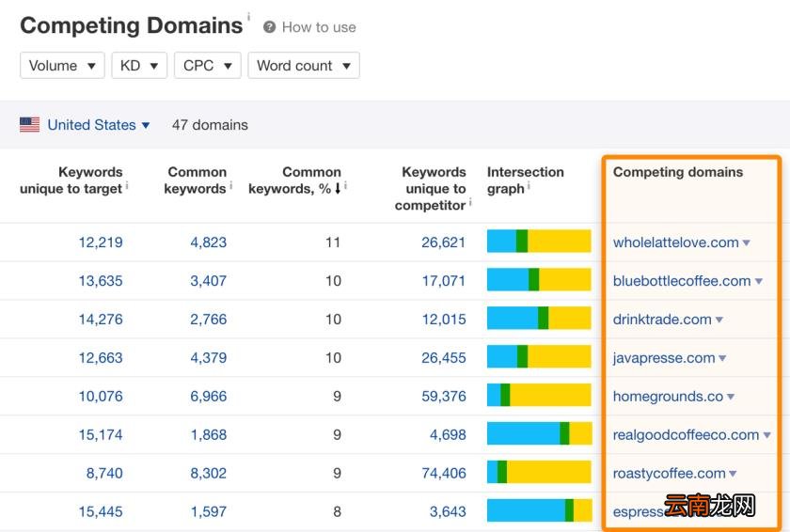Open the roastycoffee.com link
The height and width of the screenshot is (532, 790).
669,473
